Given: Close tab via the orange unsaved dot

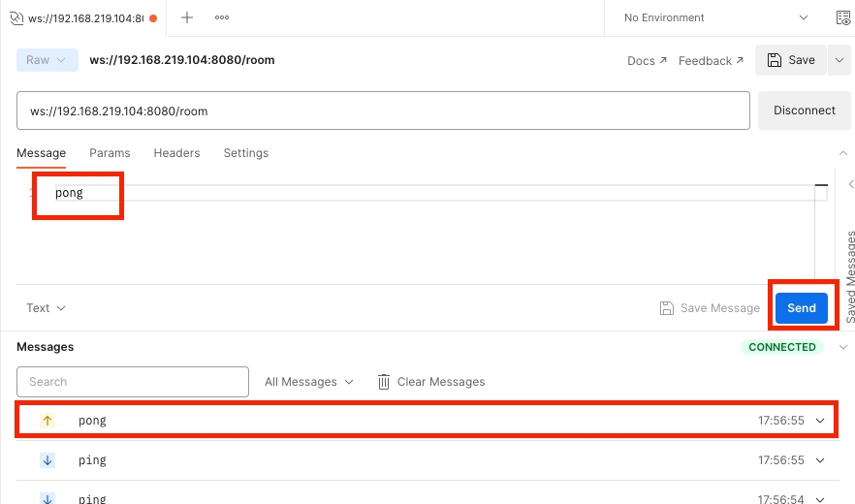Looking at the screenshot, I should (153, 18).
